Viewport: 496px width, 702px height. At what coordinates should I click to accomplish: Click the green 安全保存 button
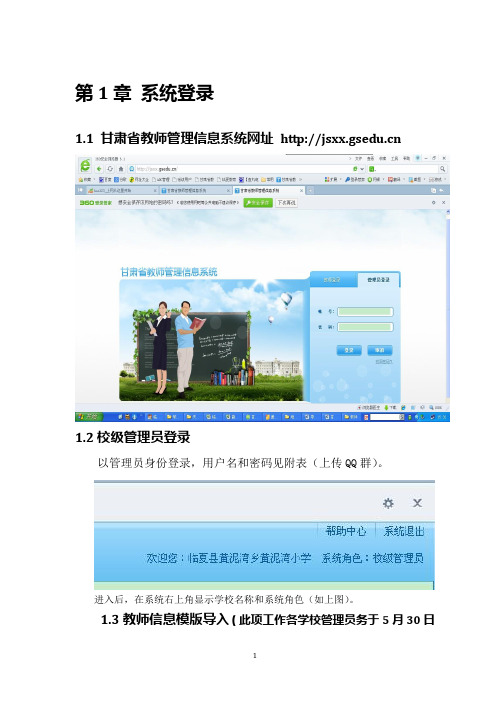(x=258, y=203)
